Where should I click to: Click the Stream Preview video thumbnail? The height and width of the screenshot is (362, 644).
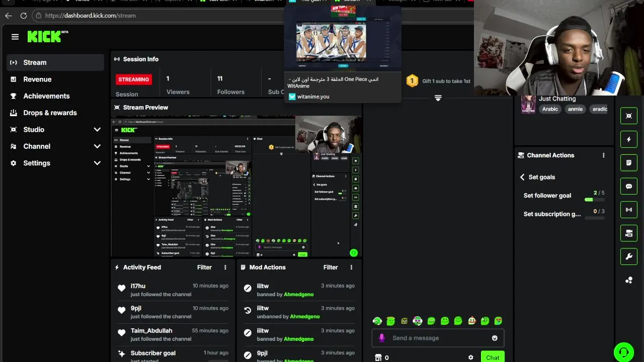click(236, 187)
